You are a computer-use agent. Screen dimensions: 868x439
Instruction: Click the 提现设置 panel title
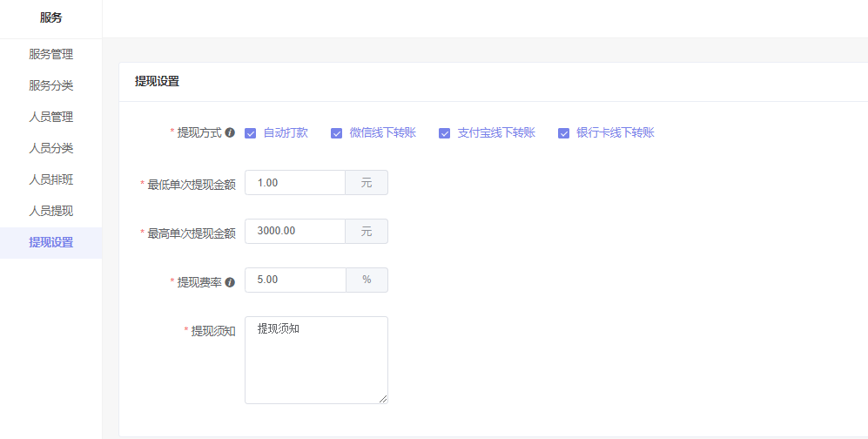pyautogui.click(x=158, y=81)
